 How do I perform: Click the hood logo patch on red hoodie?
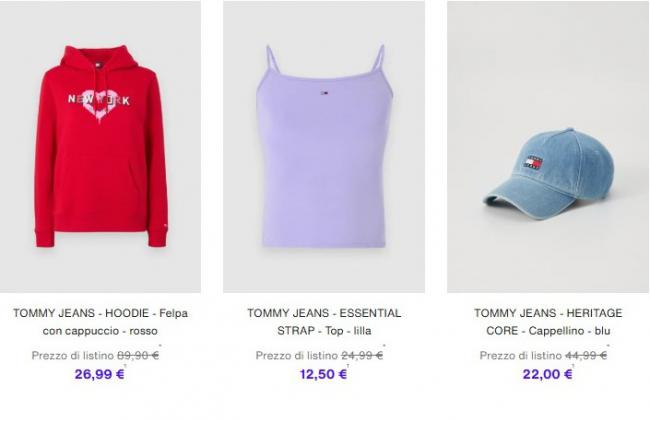pyautogui.click(x=100, y=64)
